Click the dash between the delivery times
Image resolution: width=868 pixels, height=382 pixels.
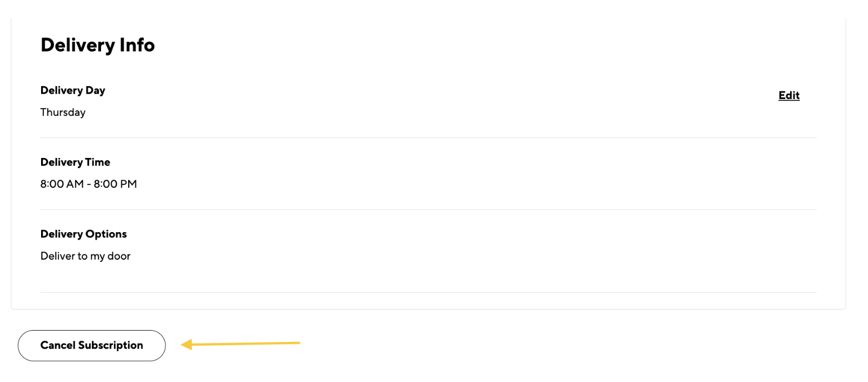pos(89,184)
